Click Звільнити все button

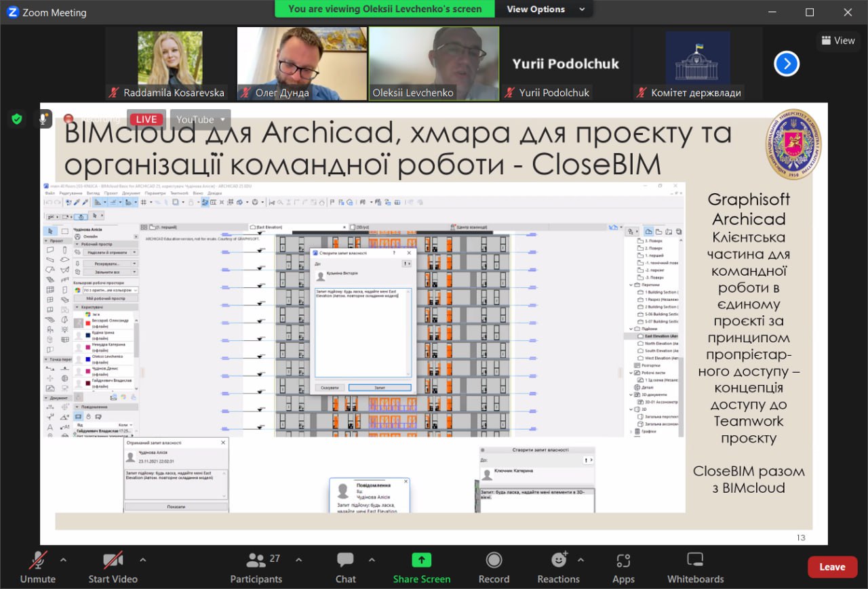[107, 272]
